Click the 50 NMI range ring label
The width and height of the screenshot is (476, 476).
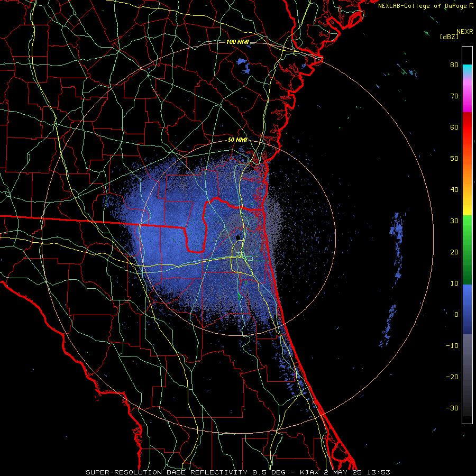(237, 140)
